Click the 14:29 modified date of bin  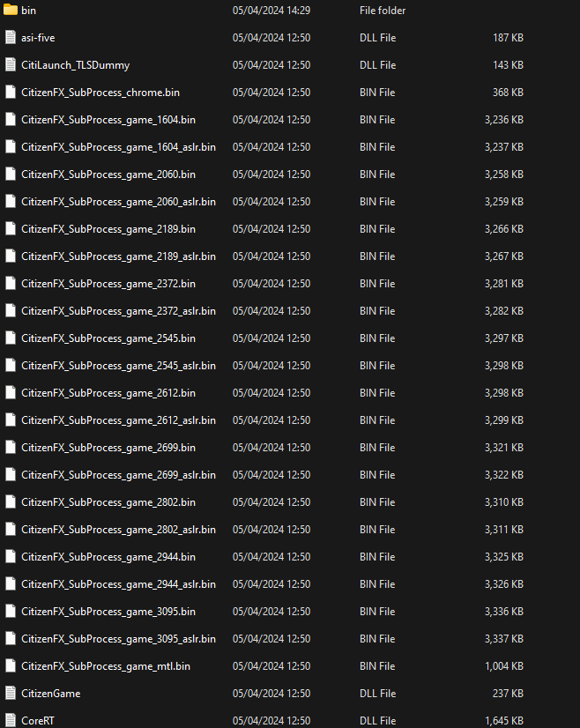tap(271, 11)
